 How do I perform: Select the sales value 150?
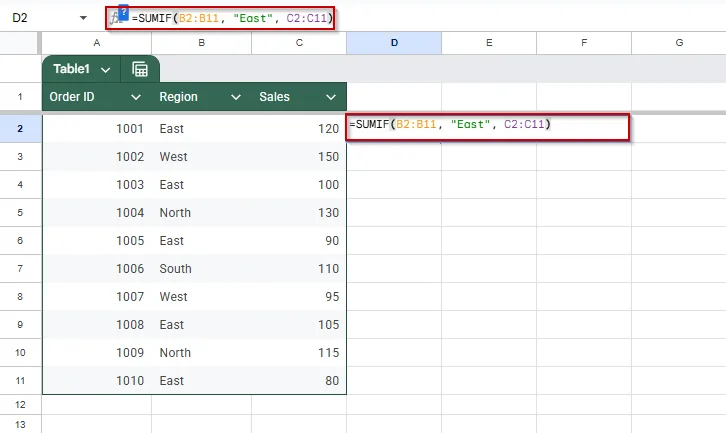coord(299,157)
